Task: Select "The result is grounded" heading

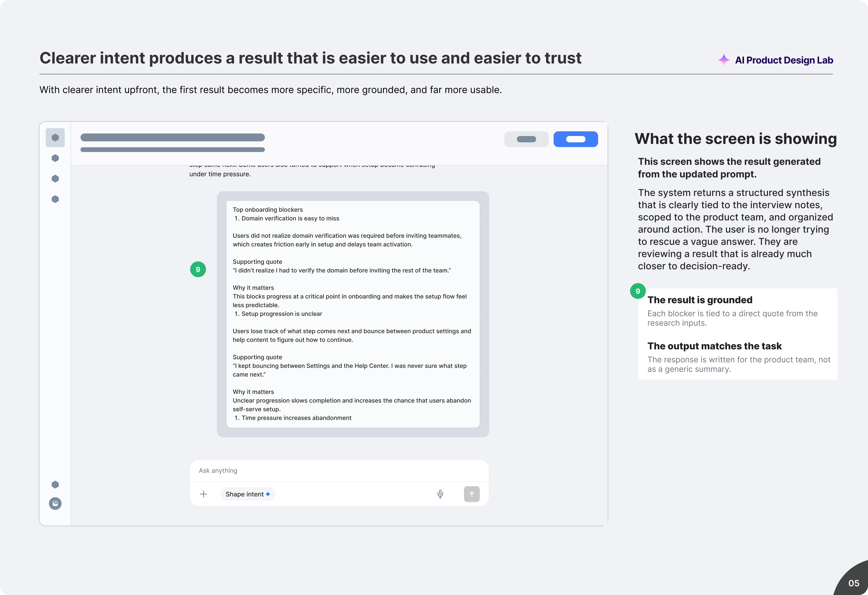Action: tap(700, 300)
